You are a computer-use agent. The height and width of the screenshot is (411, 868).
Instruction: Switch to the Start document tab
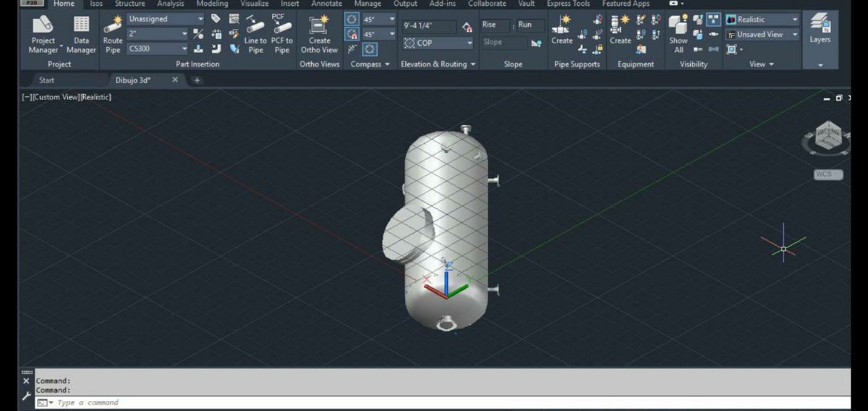point(46,80)
